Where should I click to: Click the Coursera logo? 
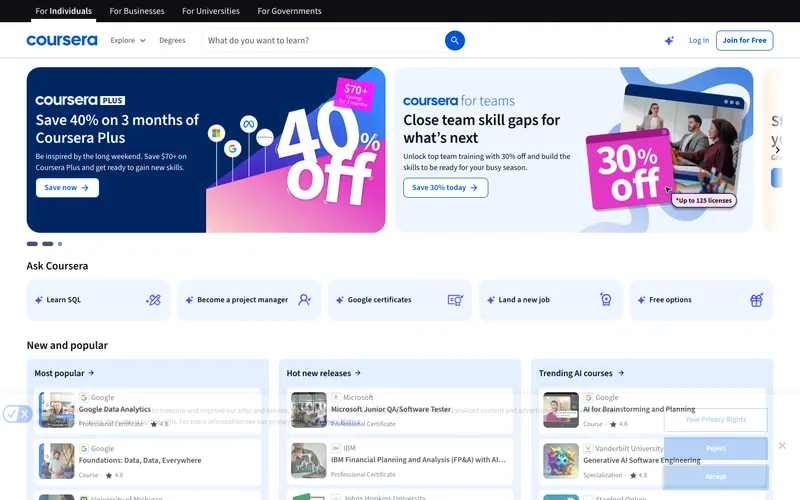pos(62,40)
